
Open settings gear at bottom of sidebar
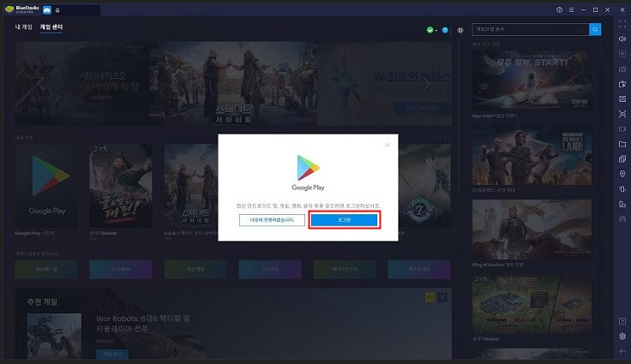click(x=622, y=336)
